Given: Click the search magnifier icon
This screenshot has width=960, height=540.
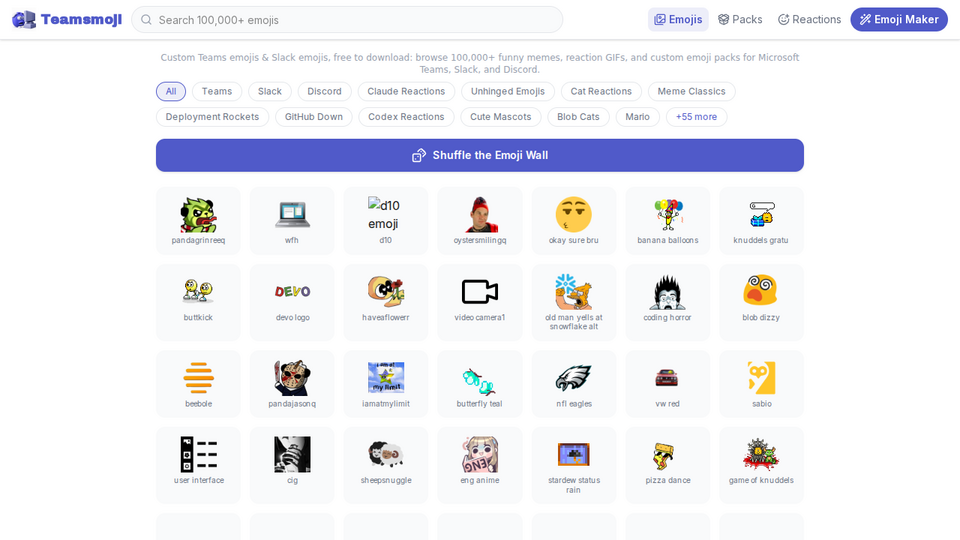Looking at the screenshot, I should [x=146, y=20].
